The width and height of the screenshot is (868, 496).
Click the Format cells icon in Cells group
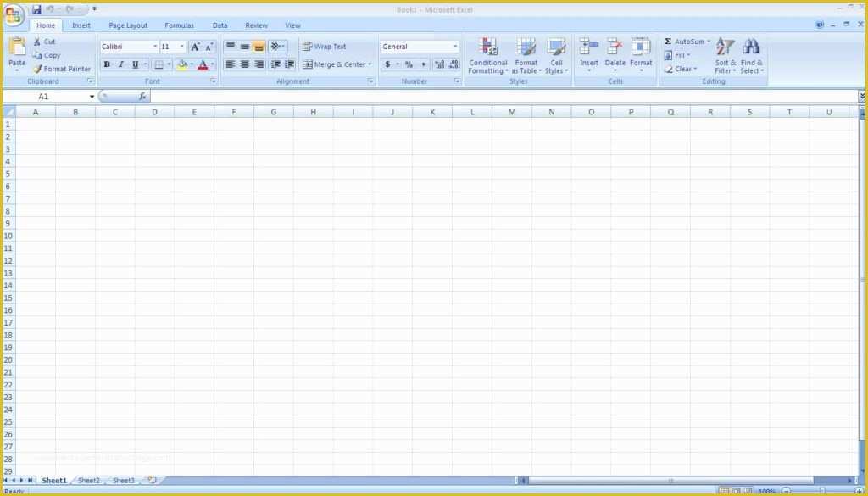[x=641, y=47]
